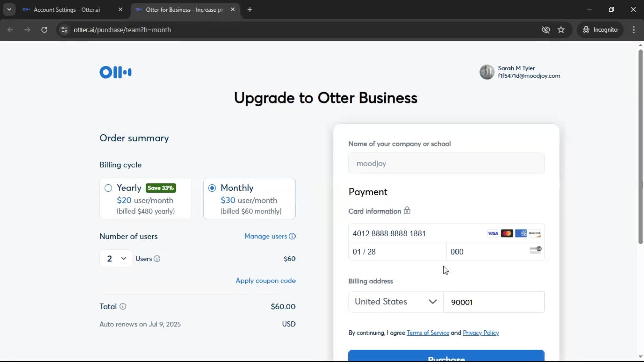Click the card information lock icon

coord(407,210)
